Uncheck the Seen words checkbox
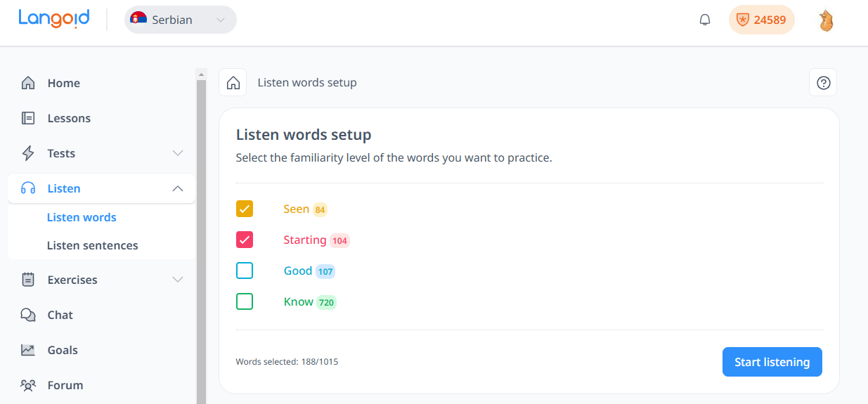This screenshot has height=404, width=868. (245, 209)
